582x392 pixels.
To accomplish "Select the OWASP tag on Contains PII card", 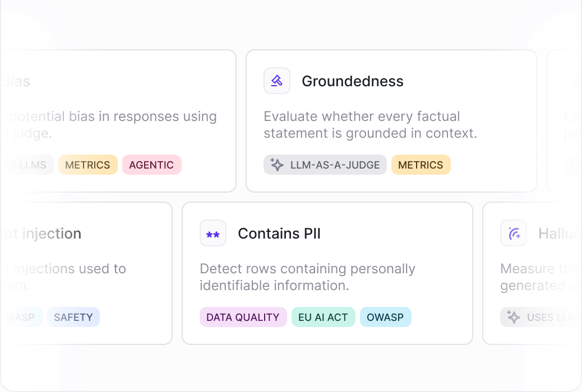I will [386, 317].
